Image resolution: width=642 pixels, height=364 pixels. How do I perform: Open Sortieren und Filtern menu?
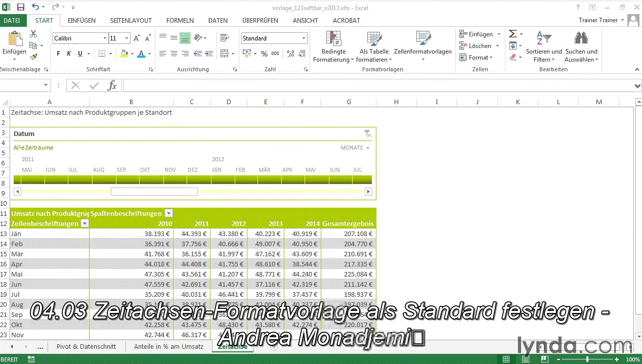[x=544, y=47]
